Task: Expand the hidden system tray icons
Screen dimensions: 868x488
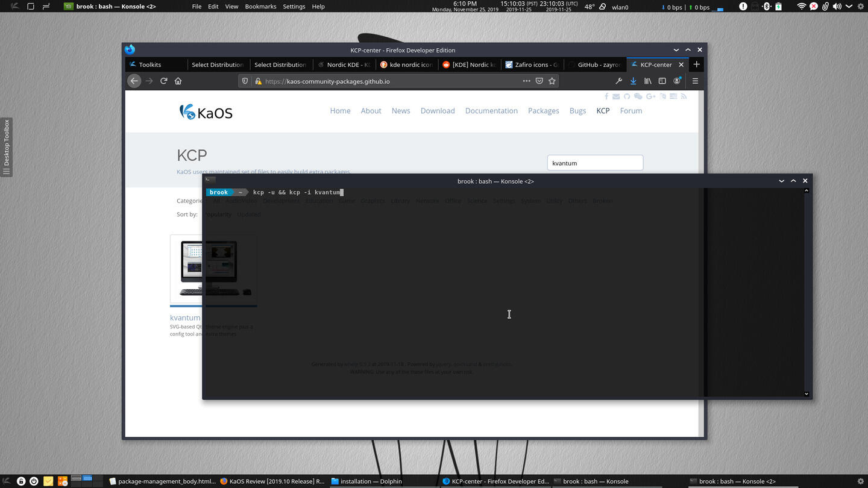Action: pos(849,7)
